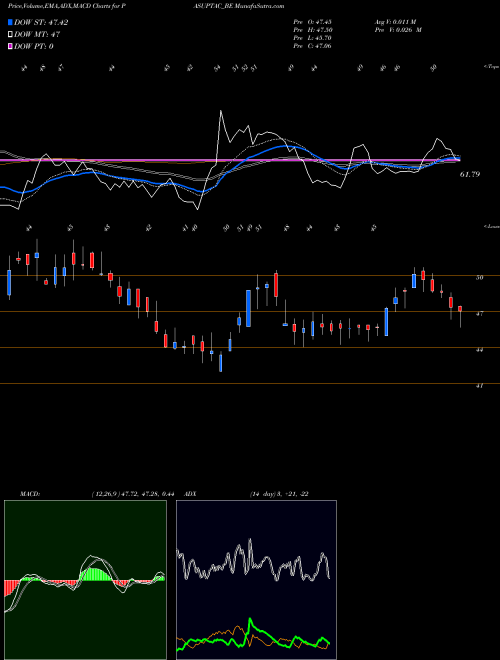500x660 pixels.
Task: Click the 'Pre O: 47.45' open value
Action: click(x=313, y=22)
